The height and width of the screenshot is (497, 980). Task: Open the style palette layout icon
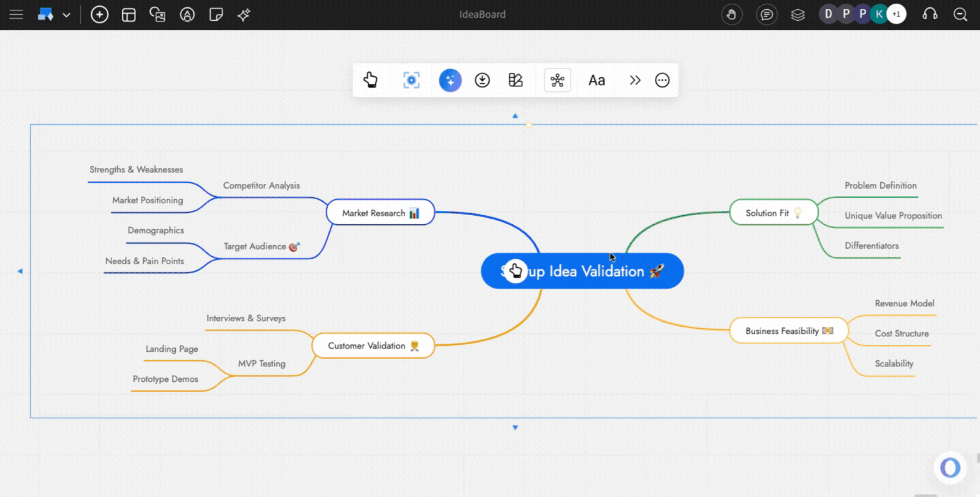pos(516,80)
